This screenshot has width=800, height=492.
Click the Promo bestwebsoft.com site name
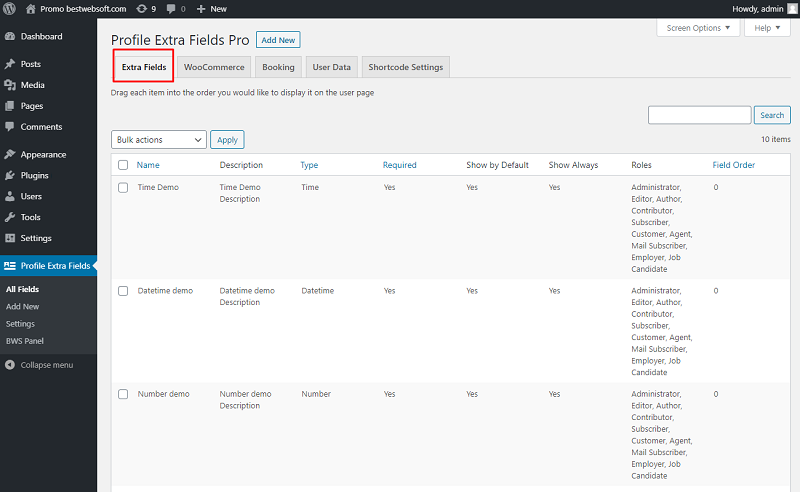(83, 9)
